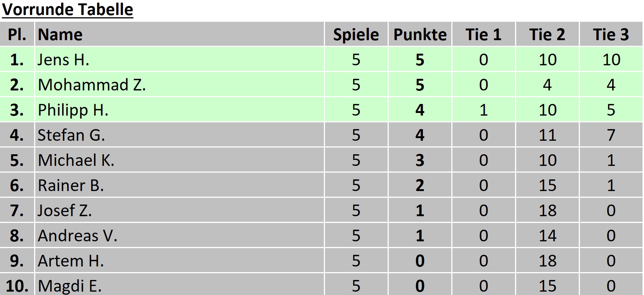Click the Josef Z. name cell

(65, 211)
